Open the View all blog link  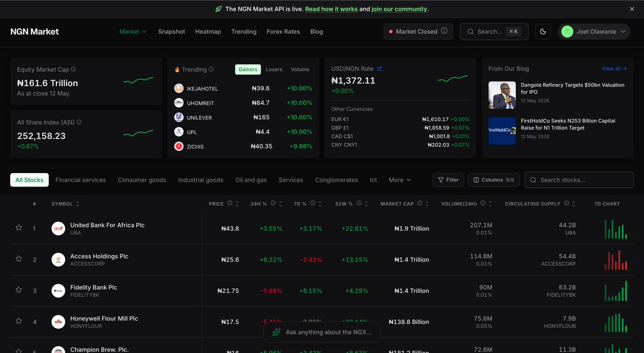[x=614, y=69]
